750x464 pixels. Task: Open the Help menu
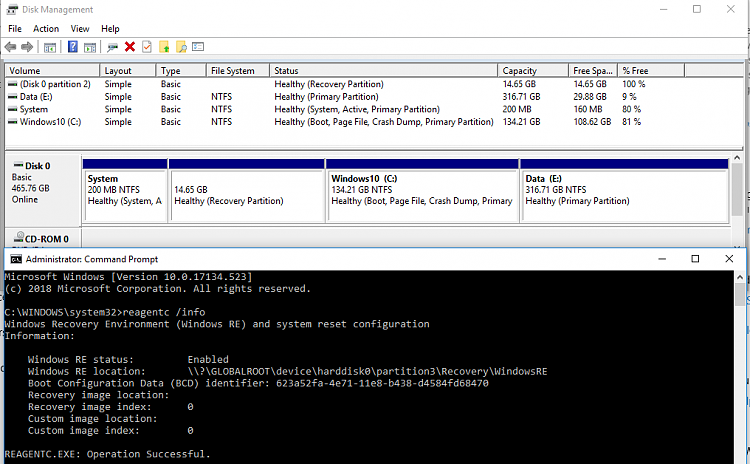tap(110, 29)
